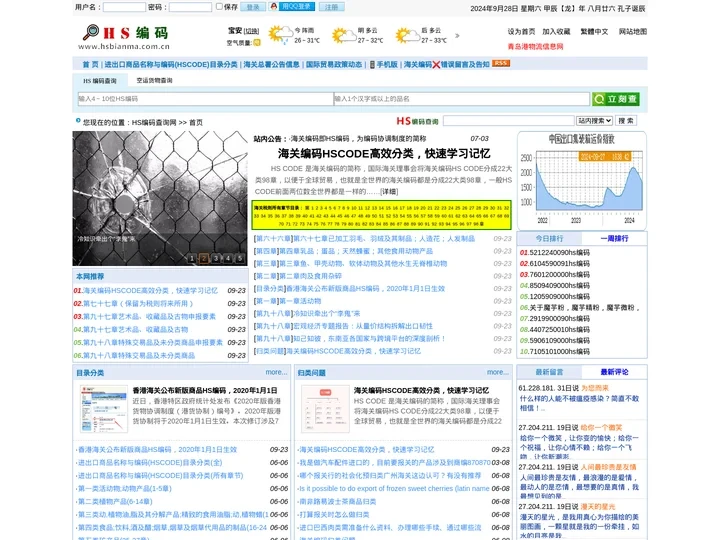This screenshot has width=720, height=540.
Task: Focus the 品名 search input field
Action: coord(461,99)
